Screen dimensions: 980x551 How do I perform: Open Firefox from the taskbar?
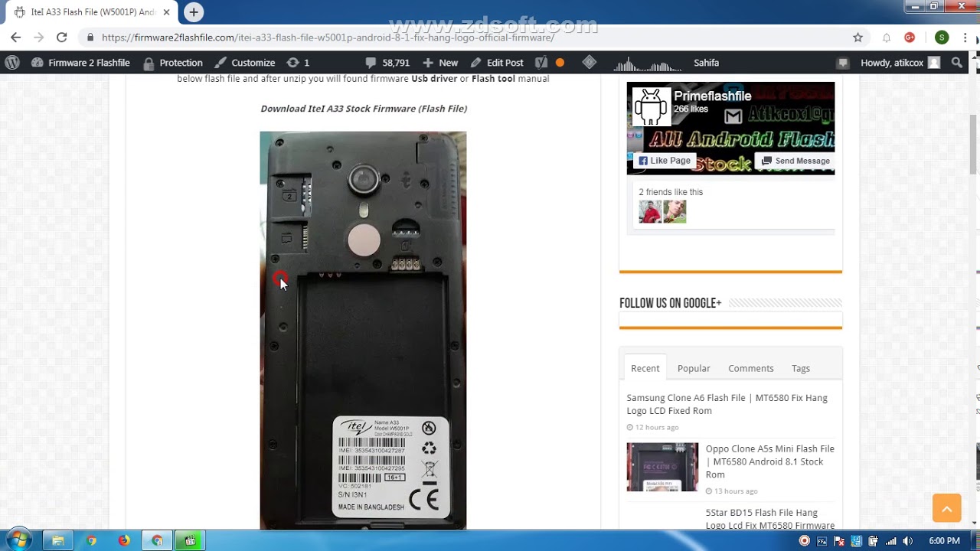click(124, 540)
